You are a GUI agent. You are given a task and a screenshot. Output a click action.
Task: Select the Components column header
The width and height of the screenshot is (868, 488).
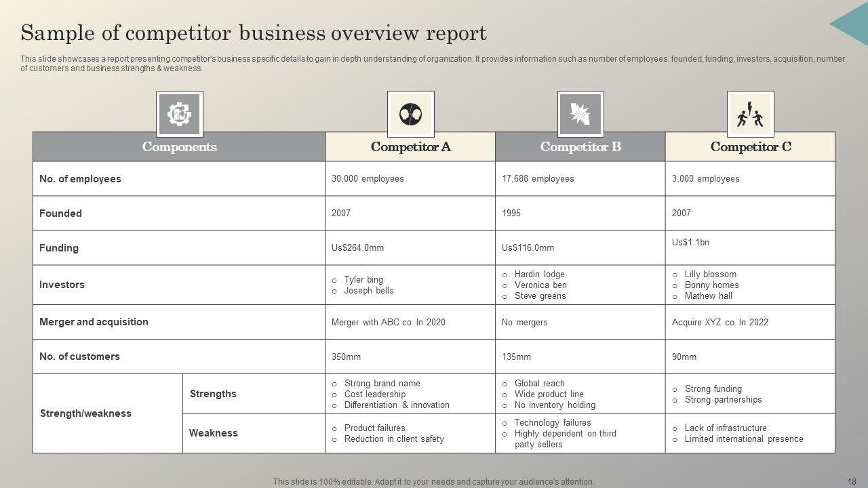179,147
